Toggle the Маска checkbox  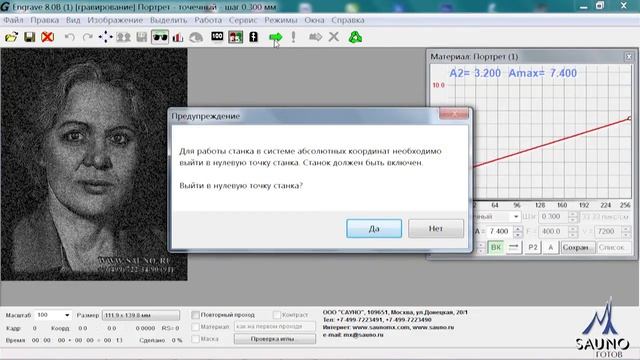click(196, 339)
